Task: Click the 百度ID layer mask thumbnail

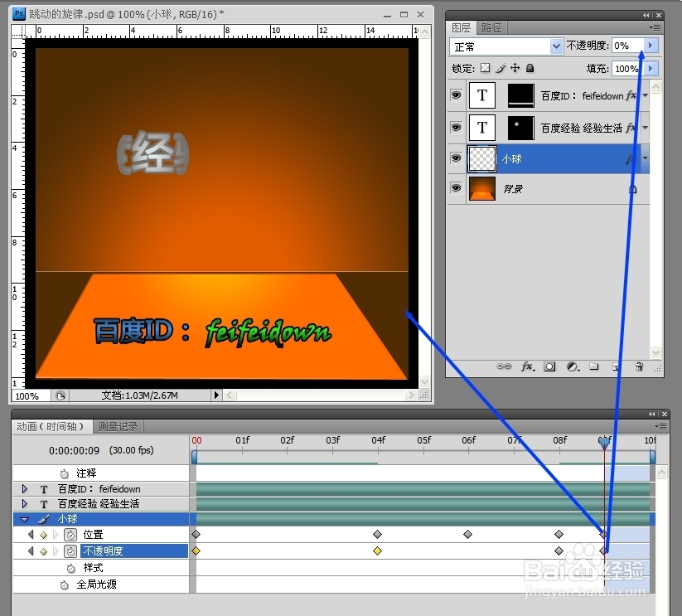Action: 520,95
